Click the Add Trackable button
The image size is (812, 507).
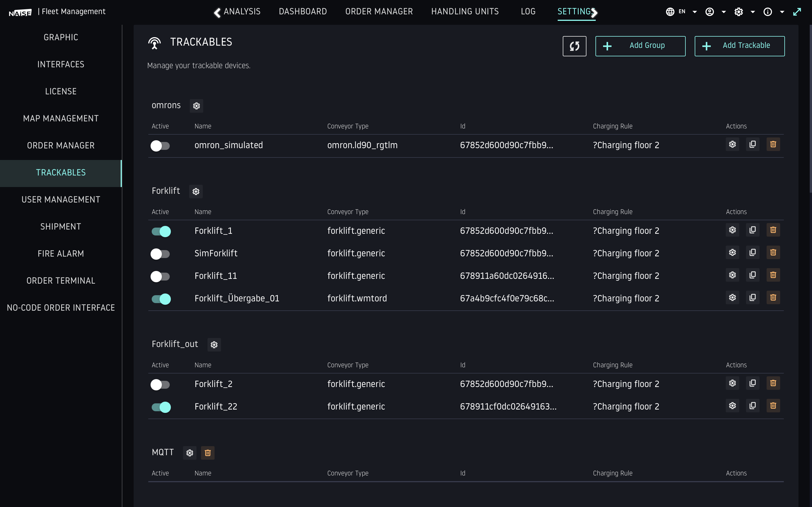click(739, 46)
